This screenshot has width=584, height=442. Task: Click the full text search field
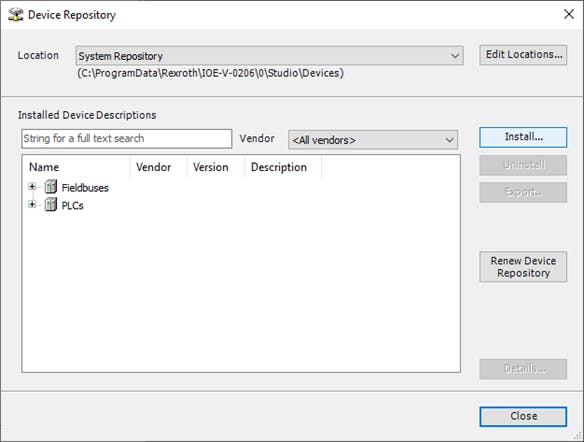[127, 139]
